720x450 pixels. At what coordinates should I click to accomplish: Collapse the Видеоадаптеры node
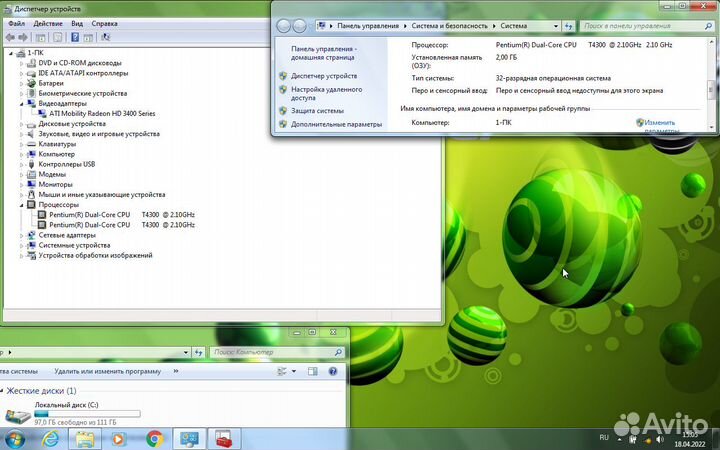pyautogui.click(x=21, y=104)
